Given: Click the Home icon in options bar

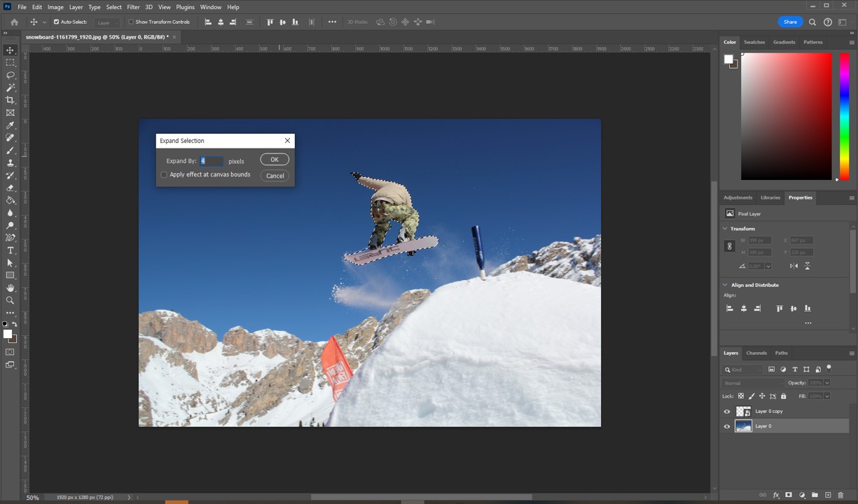Looking at the screenshot, I should pos(14,22).
